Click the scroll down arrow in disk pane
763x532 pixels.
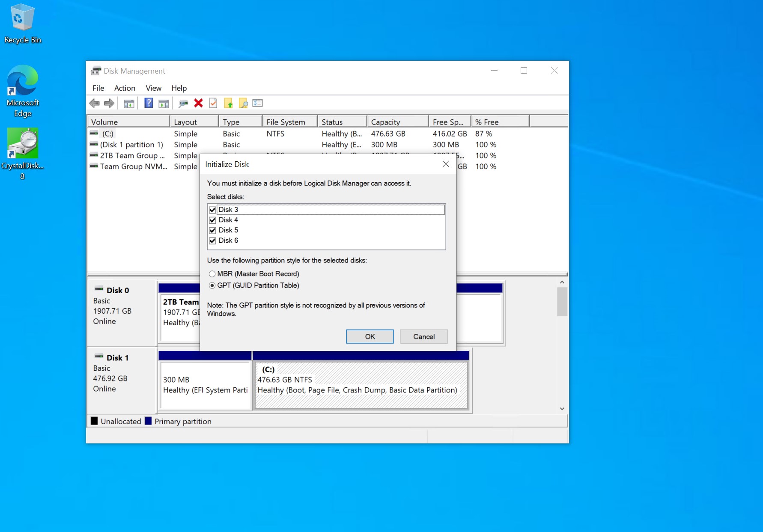click(x=562, y=409)
